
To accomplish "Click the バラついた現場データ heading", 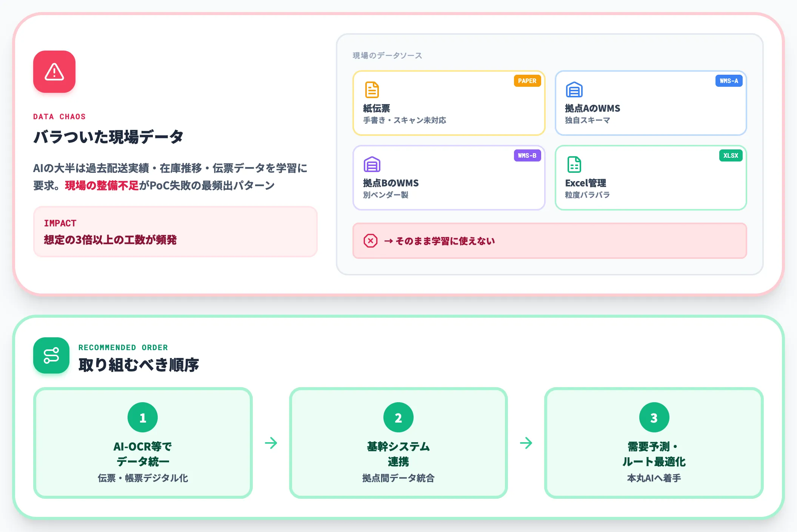I will [x=108, y=137].
